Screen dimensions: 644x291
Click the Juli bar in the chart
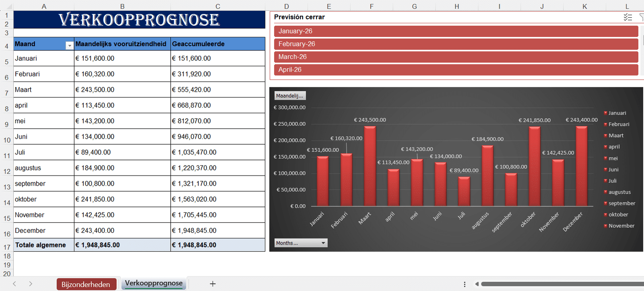click(x=464, y=191)
